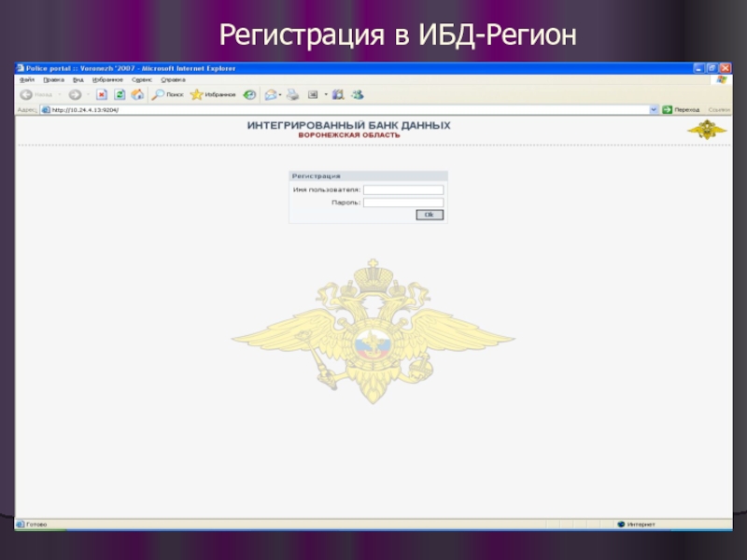Viewport: 747px width, 560px height.
Task: Open the Mail icon dropdown arrow
Action: click(280, 94)
